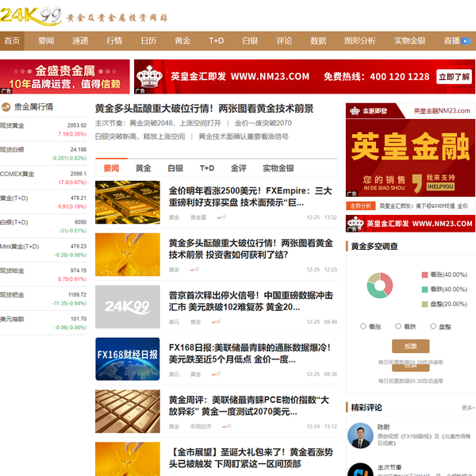
Task: Click the red 看涨 legend color swatch
Action: point(425,274)
